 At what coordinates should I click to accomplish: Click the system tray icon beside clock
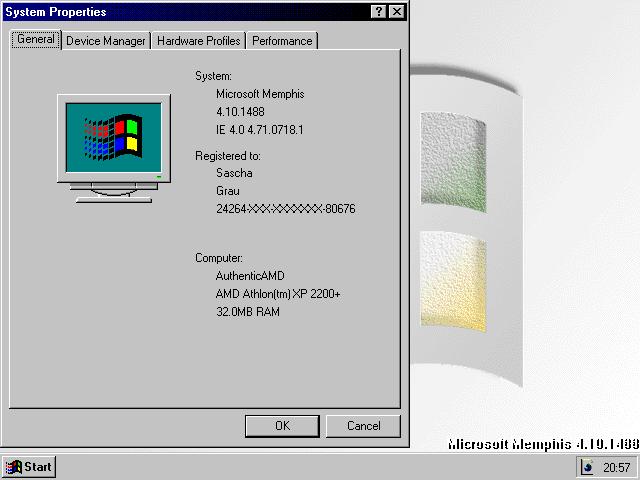pos(588,467)
